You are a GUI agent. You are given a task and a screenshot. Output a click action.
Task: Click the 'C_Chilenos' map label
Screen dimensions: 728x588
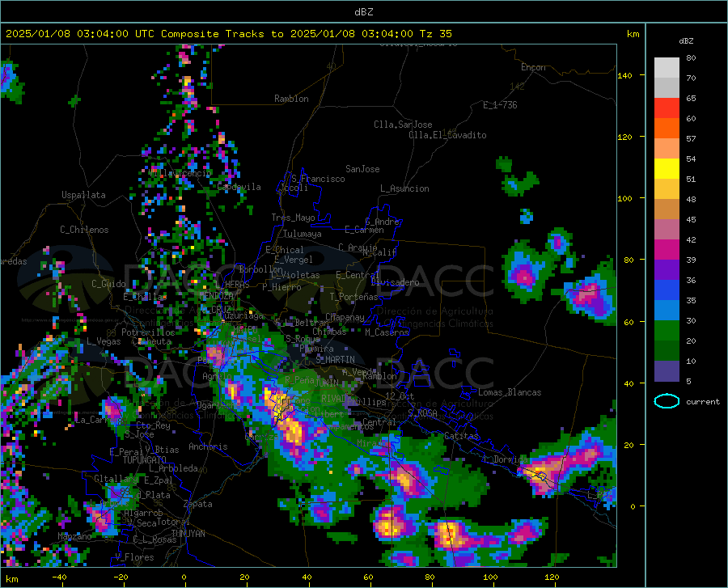click(84, 230)
